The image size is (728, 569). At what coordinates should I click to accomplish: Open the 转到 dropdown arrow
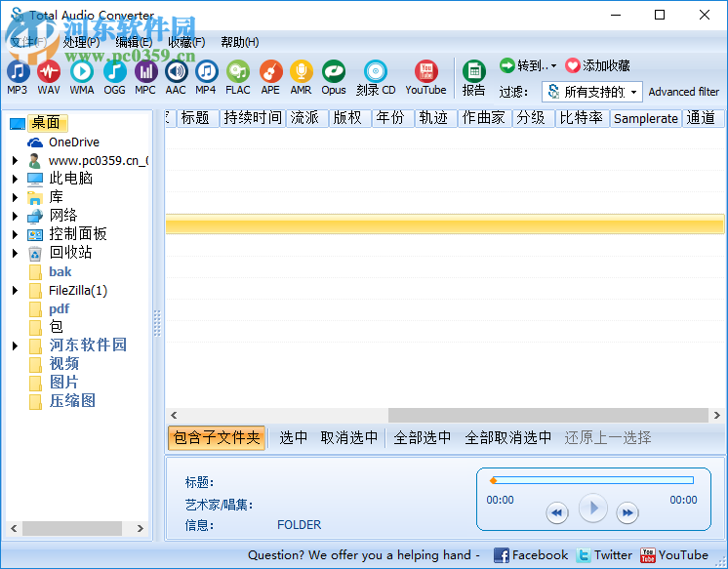coord(553,66)
